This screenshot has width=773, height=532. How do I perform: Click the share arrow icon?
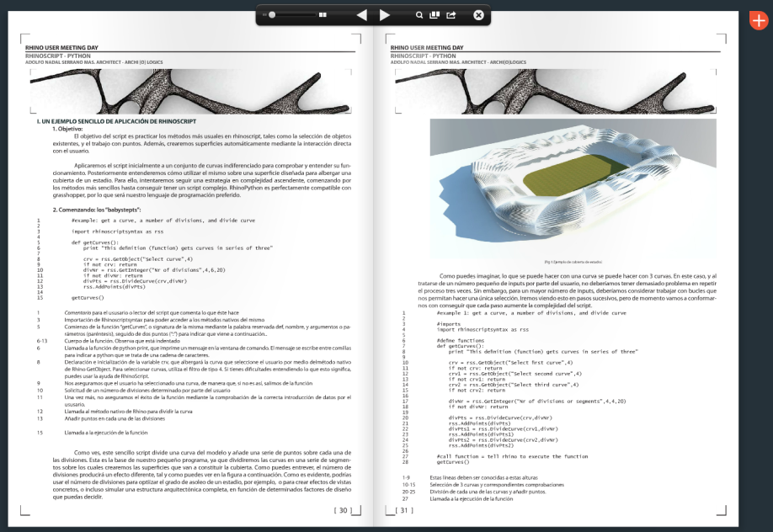451,15
